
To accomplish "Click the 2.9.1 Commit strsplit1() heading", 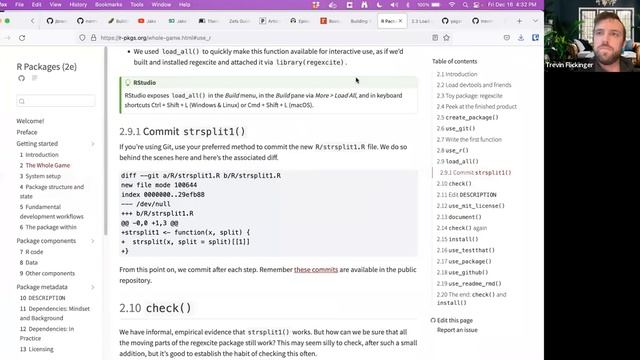I will click(182, 131).
